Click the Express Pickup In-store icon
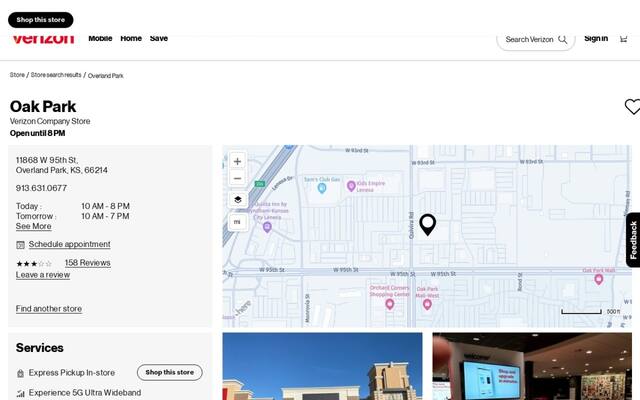The width and height of the screenshot is (640, 400). pyautogui.click(x=20, y=373)
